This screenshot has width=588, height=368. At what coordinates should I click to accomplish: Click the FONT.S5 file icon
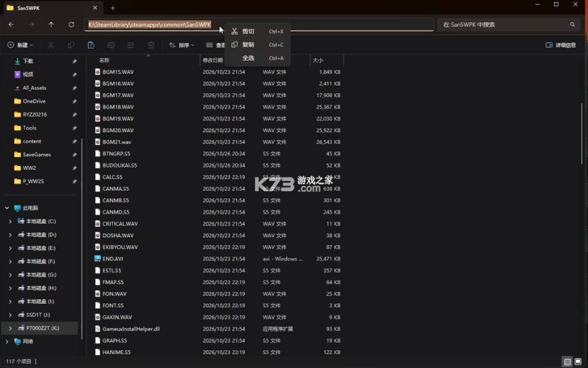pyautogui.click(x=97, y=305)
